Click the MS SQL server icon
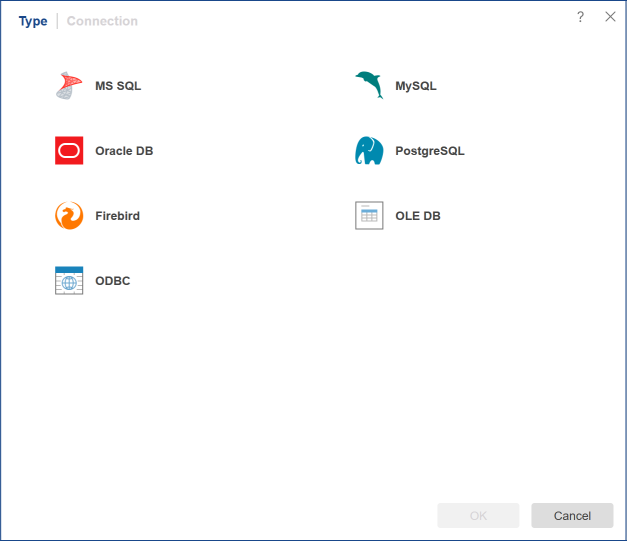 pyautogui.click(x=69, y=86)
